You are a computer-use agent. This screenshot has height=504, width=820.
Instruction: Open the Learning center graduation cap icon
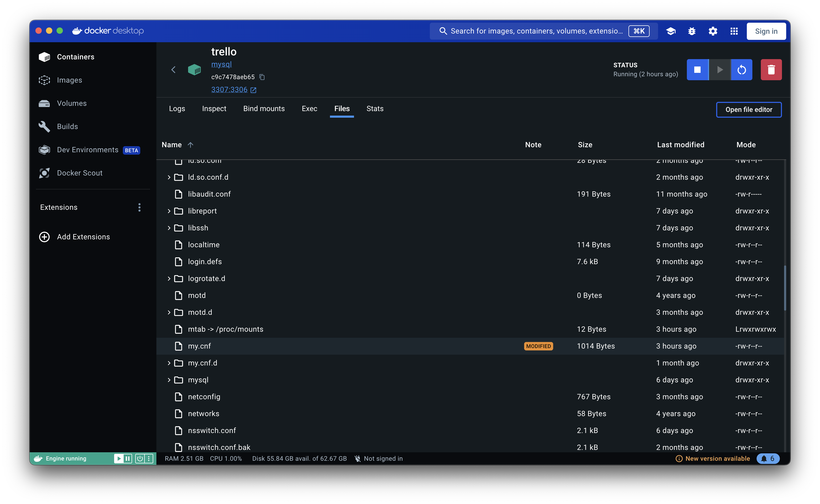click(670, 31)
